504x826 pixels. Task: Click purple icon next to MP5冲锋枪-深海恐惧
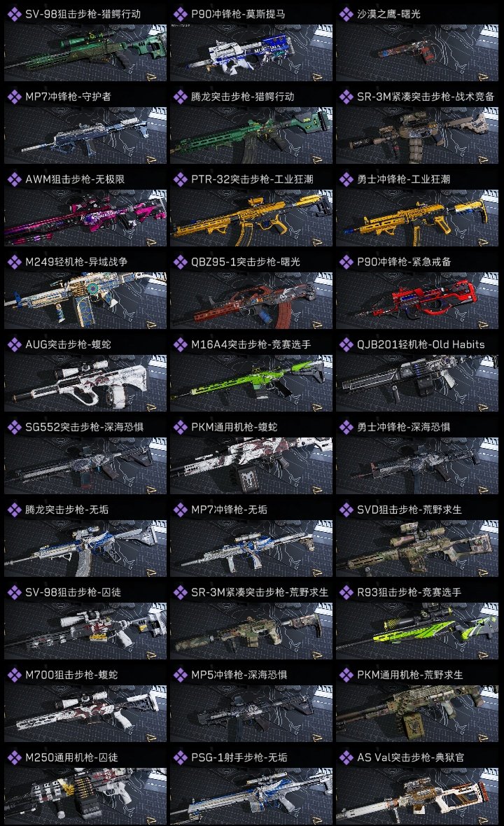[x=180, y=675]
